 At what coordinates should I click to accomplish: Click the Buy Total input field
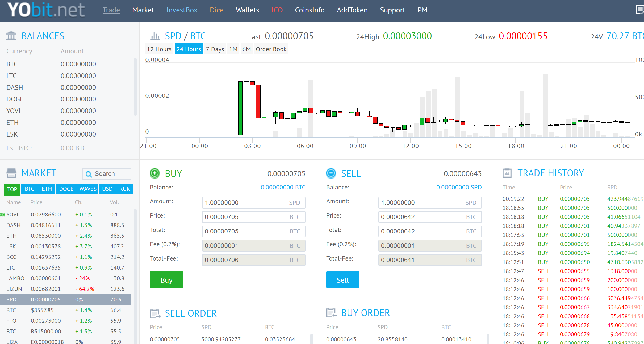pos(254,231)
